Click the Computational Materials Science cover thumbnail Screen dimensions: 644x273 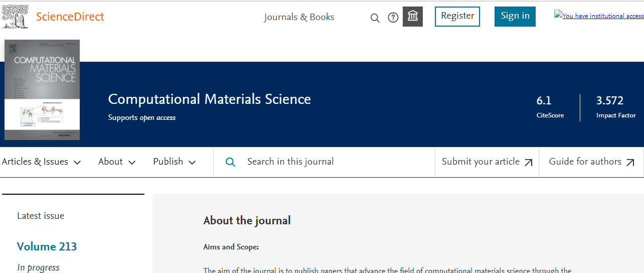point(42,90)
